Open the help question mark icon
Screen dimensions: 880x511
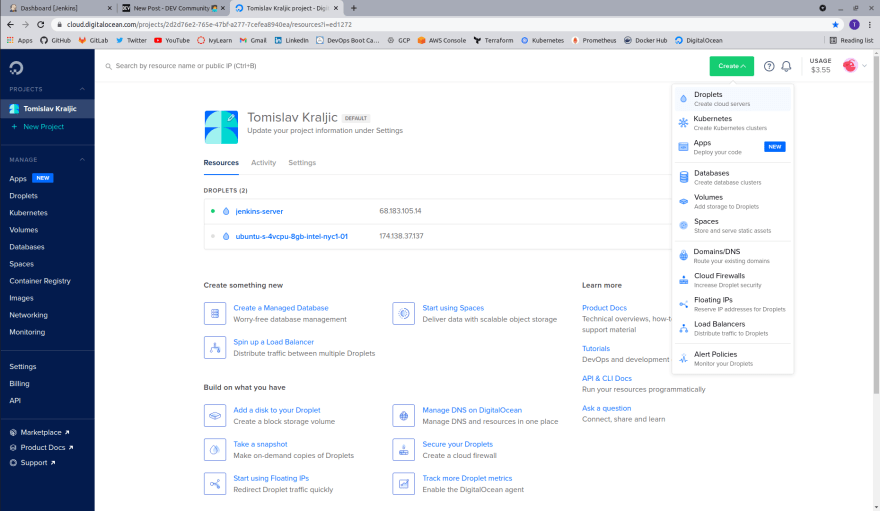click(x=769, y=66)
